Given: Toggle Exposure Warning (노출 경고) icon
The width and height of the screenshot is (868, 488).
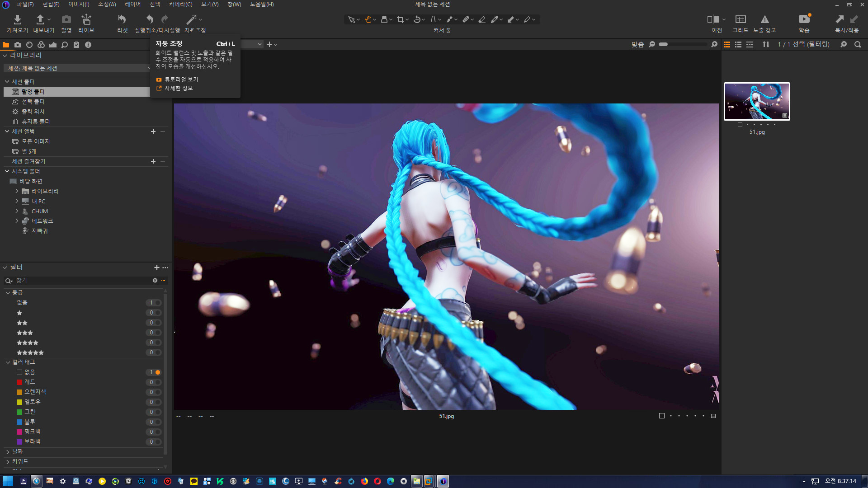Looking at the screenshot, I should click(764, 19).
